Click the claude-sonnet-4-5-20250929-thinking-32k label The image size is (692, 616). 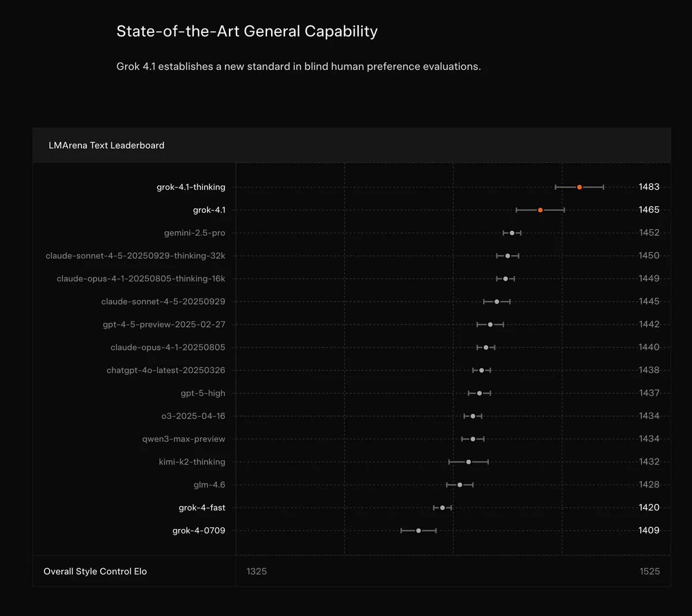point(136,256)
